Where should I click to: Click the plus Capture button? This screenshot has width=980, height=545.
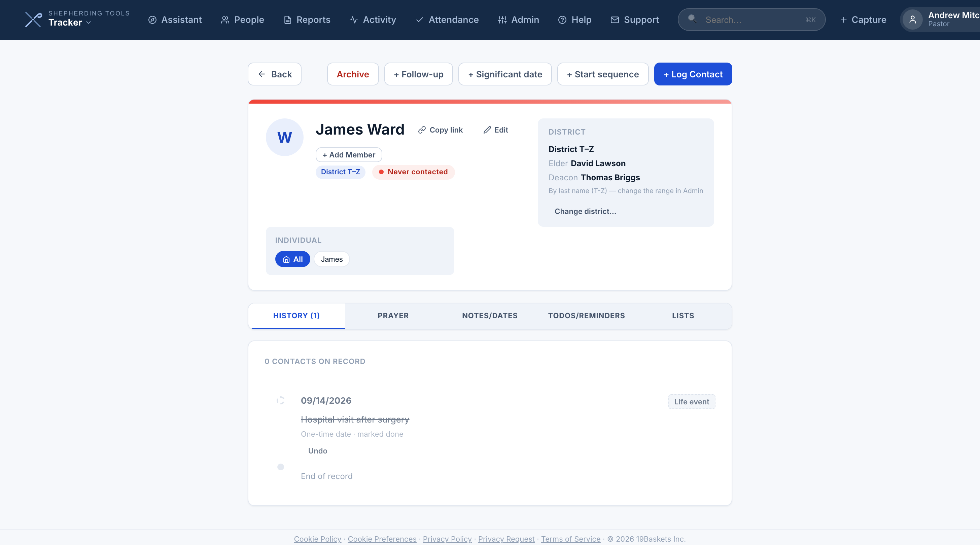click(x=863, y=20)
